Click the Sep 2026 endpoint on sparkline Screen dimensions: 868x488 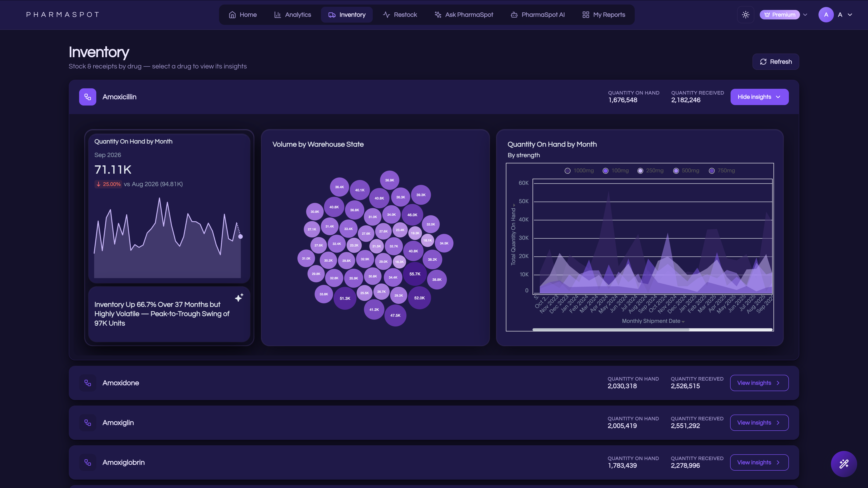(x=241, y=236)
